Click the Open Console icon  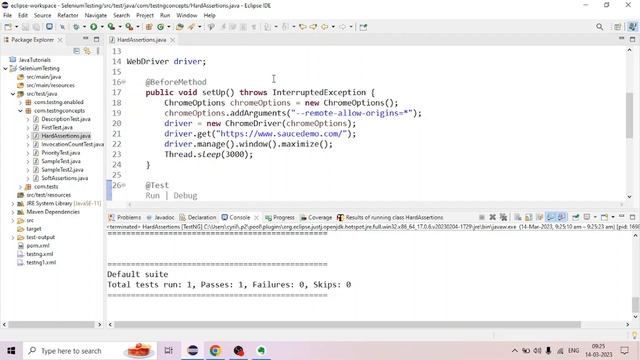point(604,217)
